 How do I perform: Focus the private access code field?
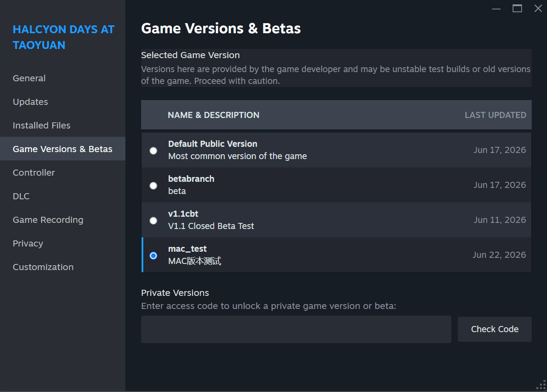click(x=296, y=329)
